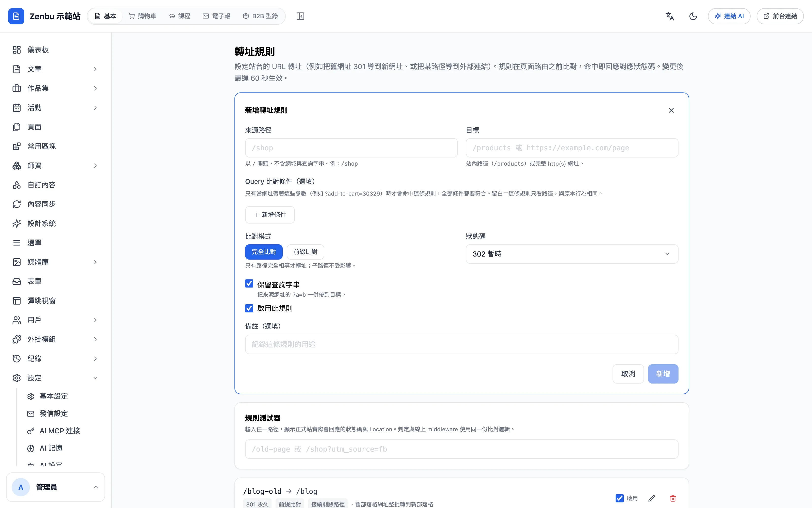Click the blue 新增 submit button
The image size is (812, 508).
(663, 374)
